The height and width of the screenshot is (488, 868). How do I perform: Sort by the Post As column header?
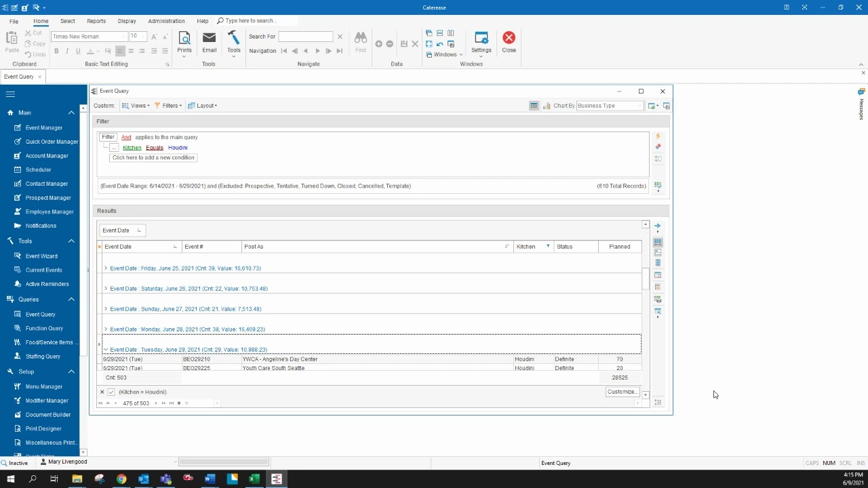377,247
